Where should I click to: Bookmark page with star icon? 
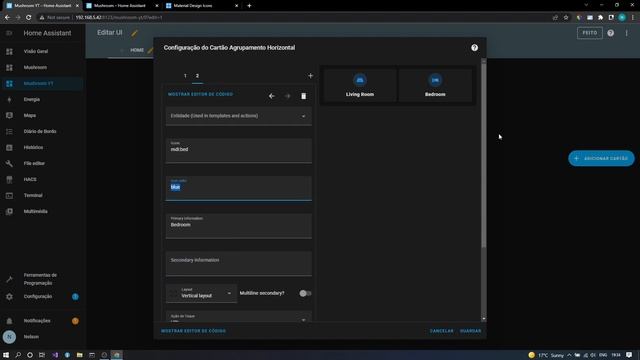tap(566, 18)
